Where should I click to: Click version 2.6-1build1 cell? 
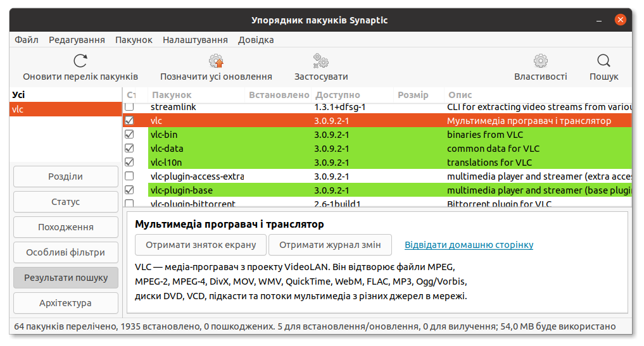337,203
